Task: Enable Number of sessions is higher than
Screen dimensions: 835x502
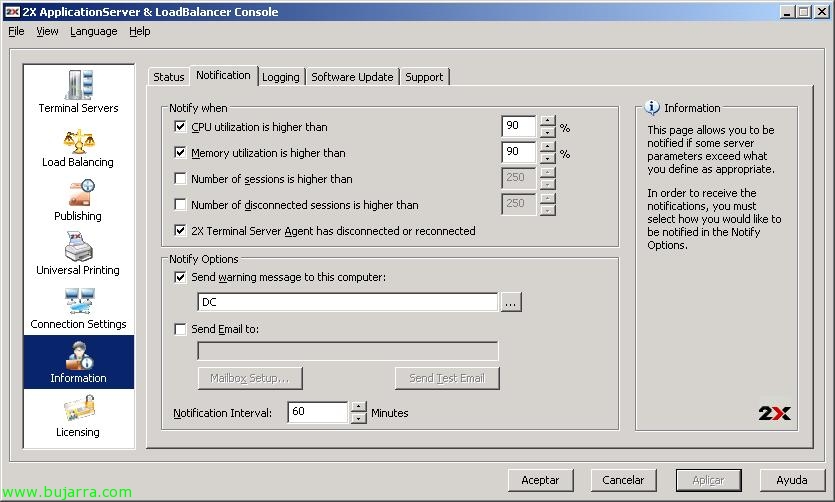Action: click(x=180, y=178)
